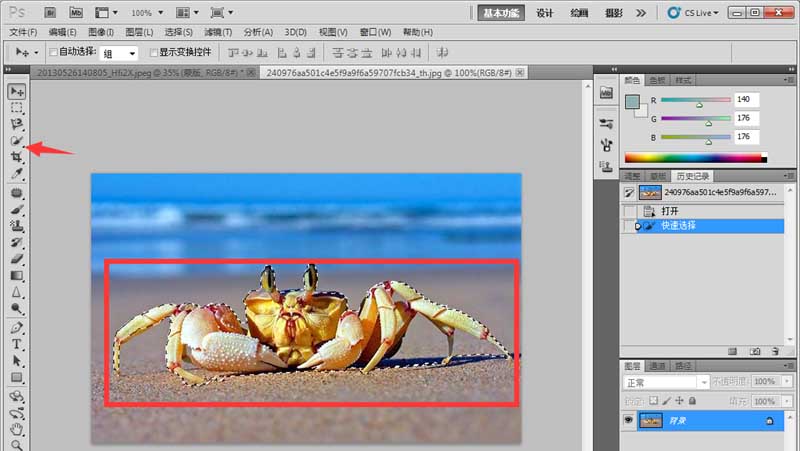Select the Horizontal Type tool
This screenshot has width=800, height=451.
pyautogui.click(x=16, y=344)
